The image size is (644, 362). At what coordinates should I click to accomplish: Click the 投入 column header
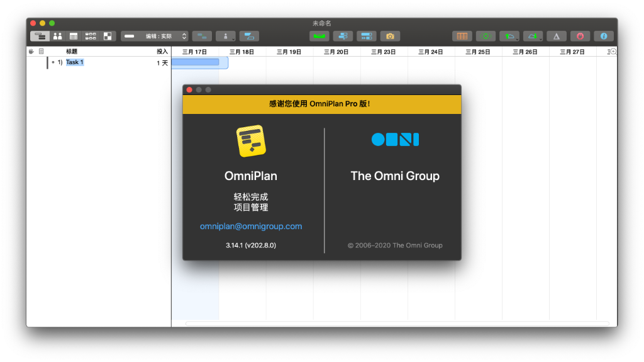[162, 52]
